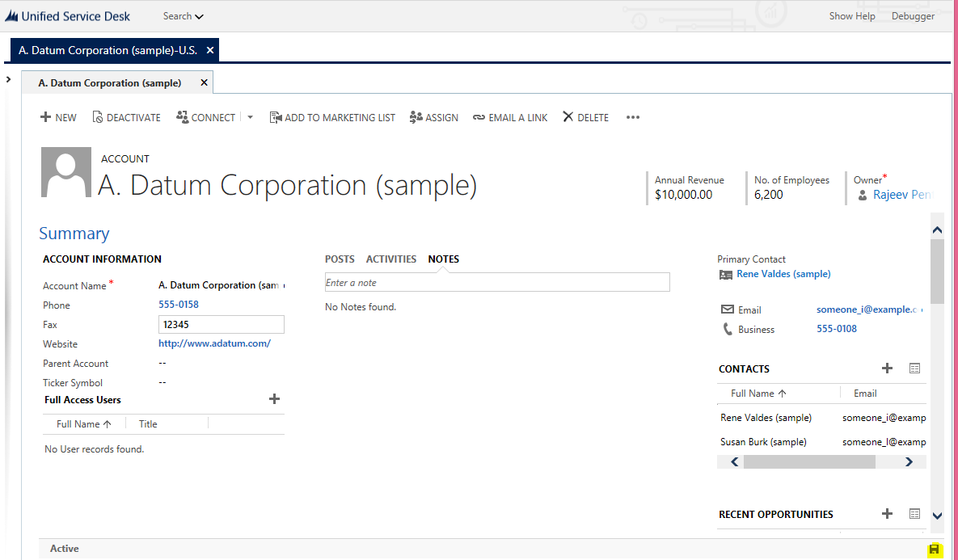Image resolution: width=958 pixels, height=560 pixels.
Task: Sort Contacts by Full Name column
Action: click(x=758, y=394)
